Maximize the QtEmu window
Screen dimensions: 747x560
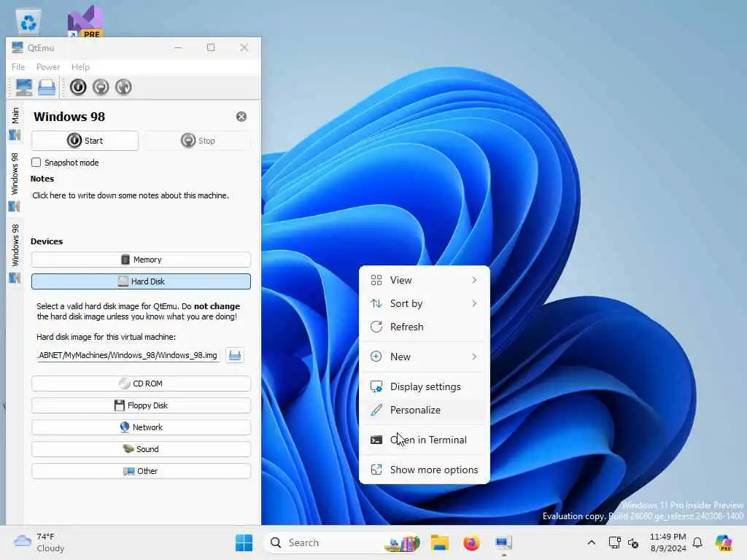click(211, 47)
